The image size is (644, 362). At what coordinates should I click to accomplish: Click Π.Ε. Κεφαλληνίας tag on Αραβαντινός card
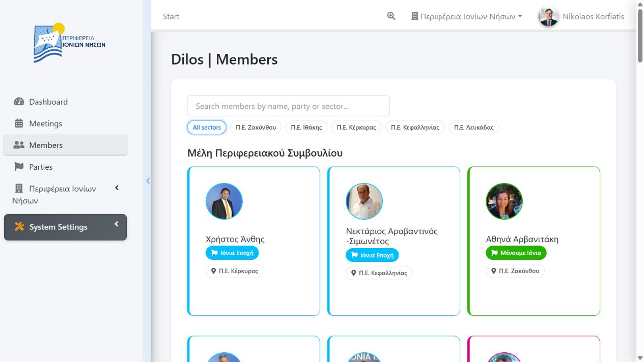click(x=379, y=273)
